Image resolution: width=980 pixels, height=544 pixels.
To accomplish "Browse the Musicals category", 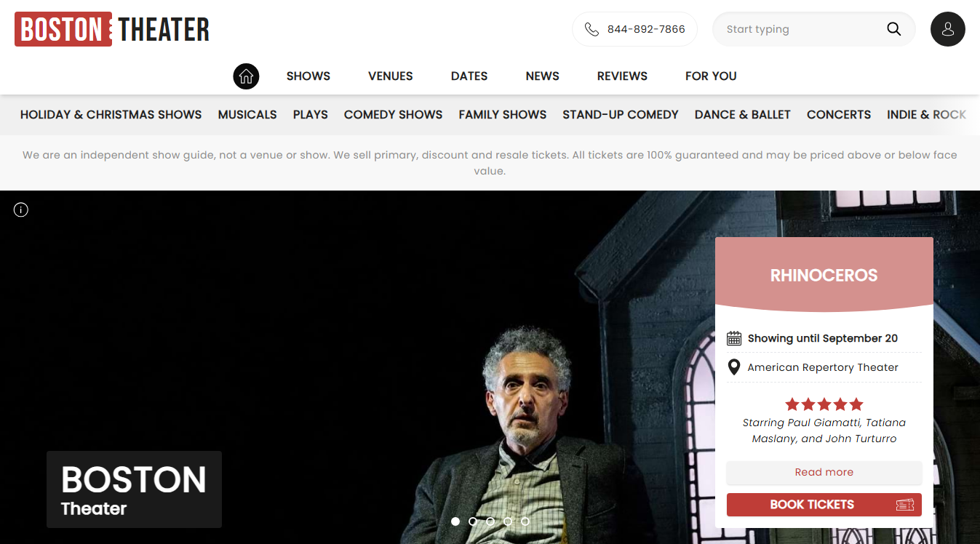I will click(x=247, y=114).
